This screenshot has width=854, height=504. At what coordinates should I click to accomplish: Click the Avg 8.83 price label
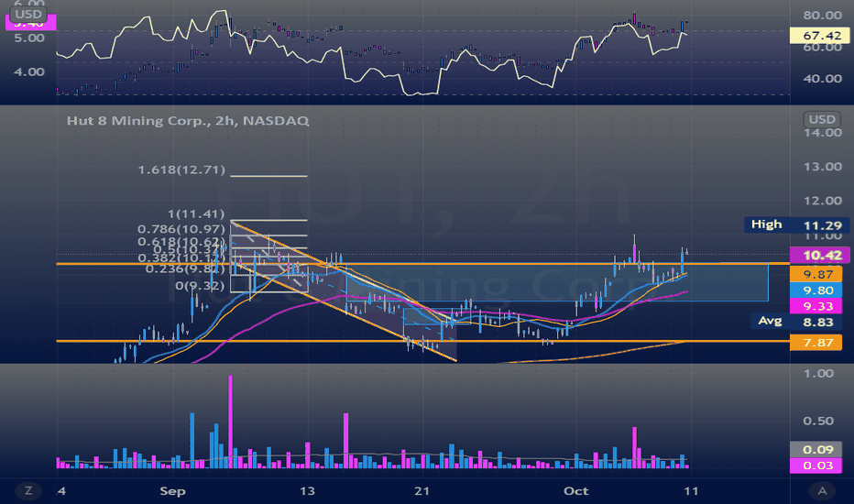pyautogui.click(x=796, y=322)
